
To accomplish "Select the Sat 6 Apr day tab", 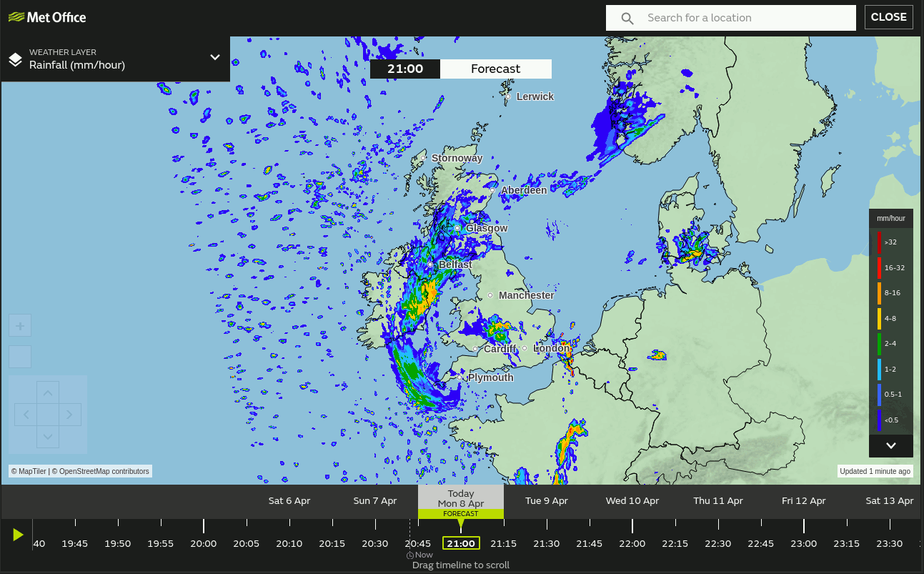I will [x=289, y=500].
